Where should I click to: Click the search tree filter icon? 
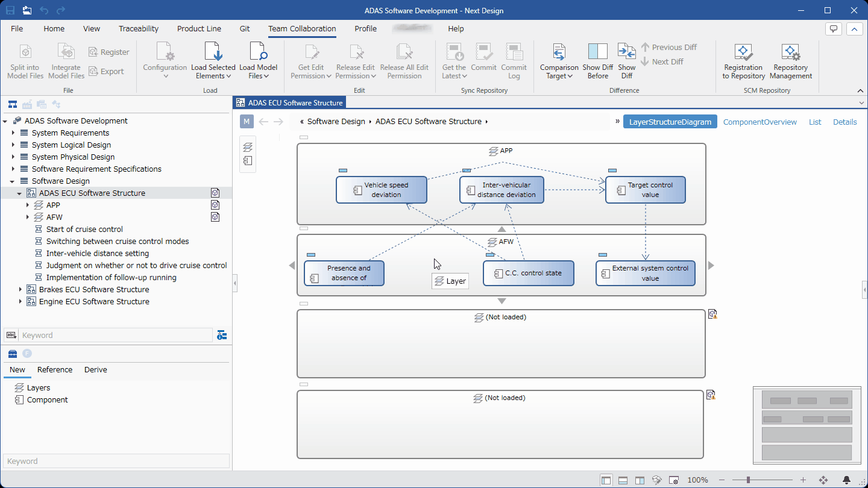click(221, 335)
